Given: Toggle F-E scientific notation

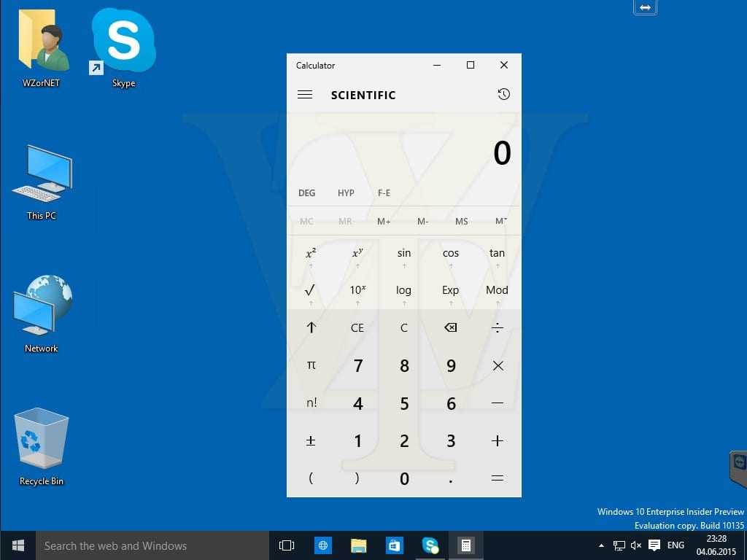Looking at the screenshot, I should 384,193.
